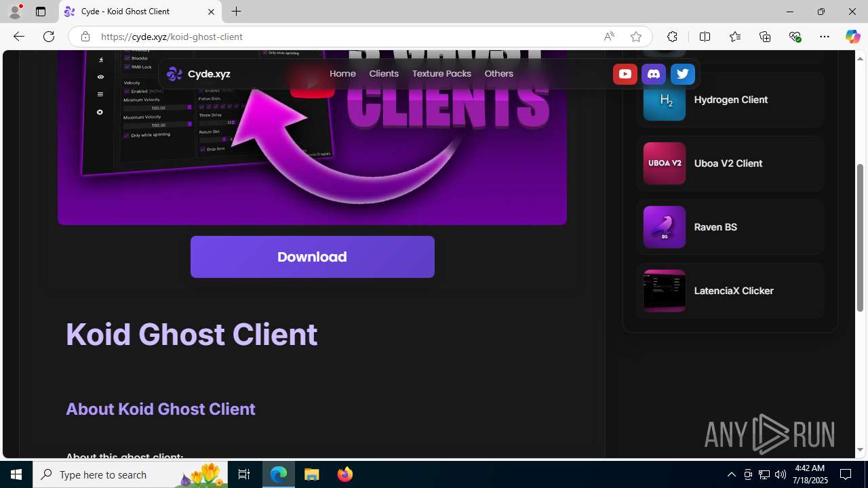Open the YouTube link in site header

(x=625, y=74)
